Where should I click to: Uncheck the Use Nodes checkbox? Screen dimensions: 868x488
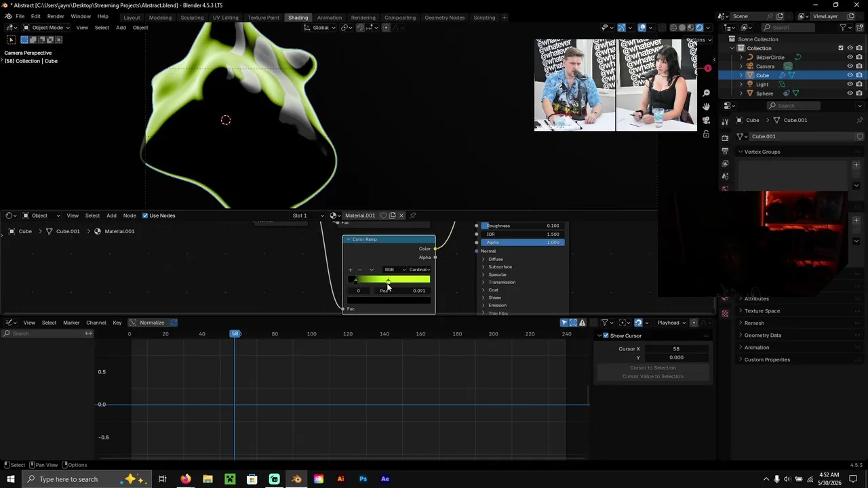[x=145, y=216]
